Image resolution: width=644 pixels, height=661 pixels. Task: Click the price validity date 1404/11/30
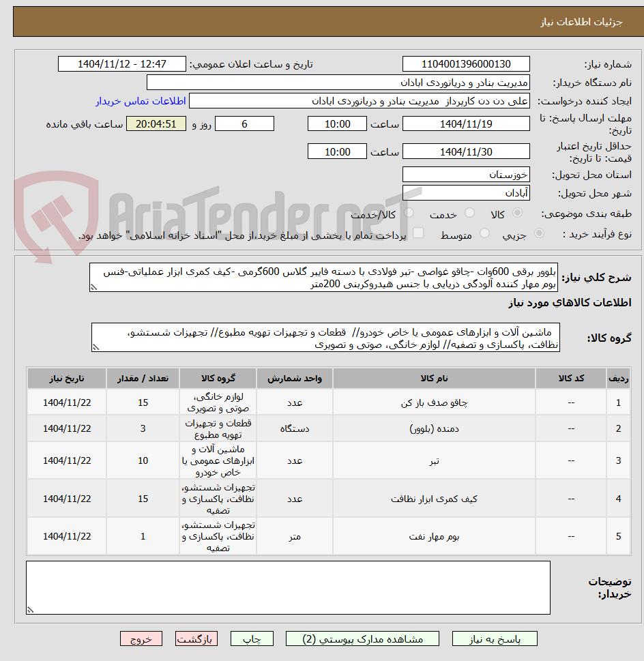point(466,151)
